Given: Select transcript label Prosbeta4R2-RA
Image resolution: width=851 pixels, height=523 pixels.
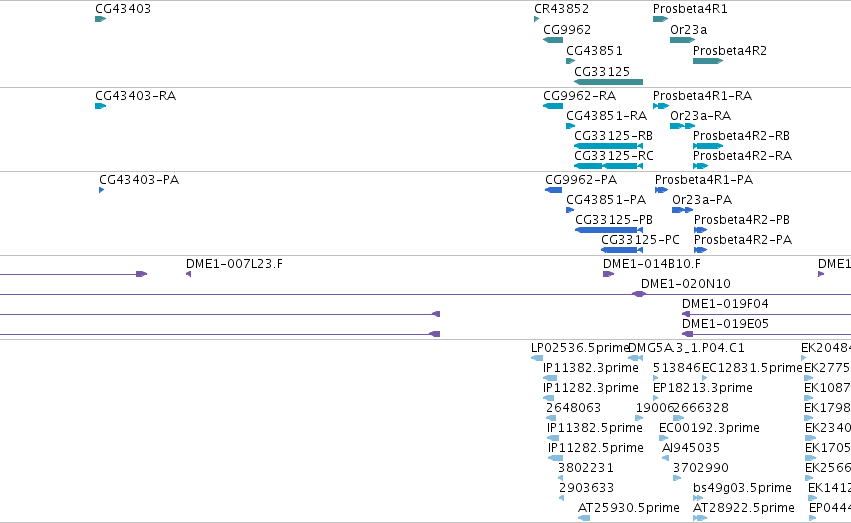Looking at the screenshot, I should [742, 156].
